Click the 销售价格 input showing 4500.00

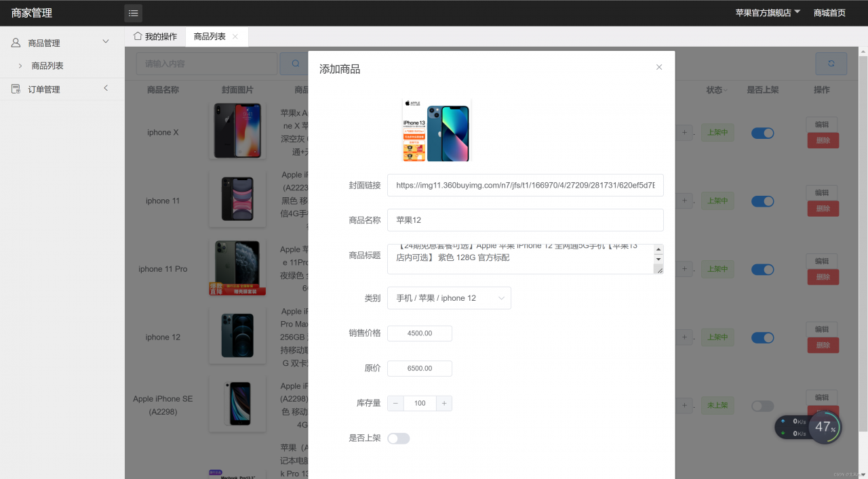(x=420, y=333)
